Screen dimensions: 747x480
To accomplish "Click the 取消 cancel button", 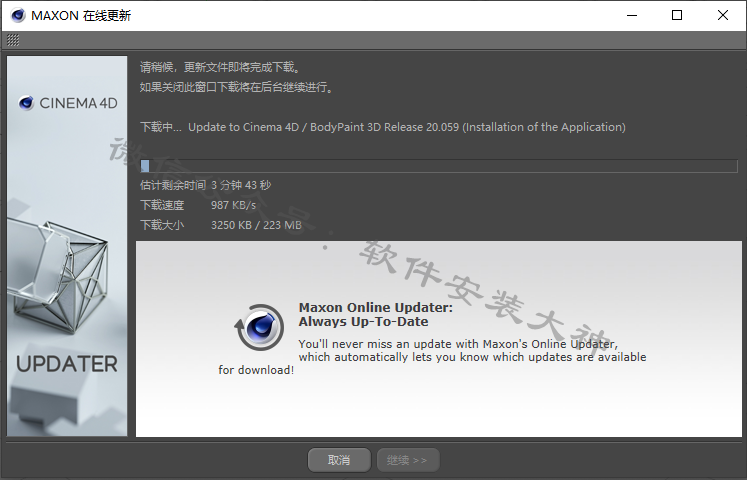I will click(339, 460).
